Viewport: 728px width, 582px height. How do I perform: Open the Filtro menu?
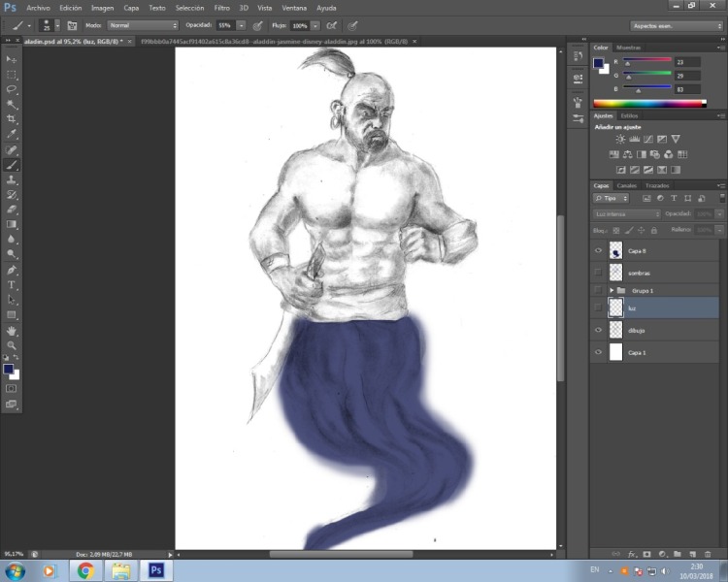click(222, 8)
